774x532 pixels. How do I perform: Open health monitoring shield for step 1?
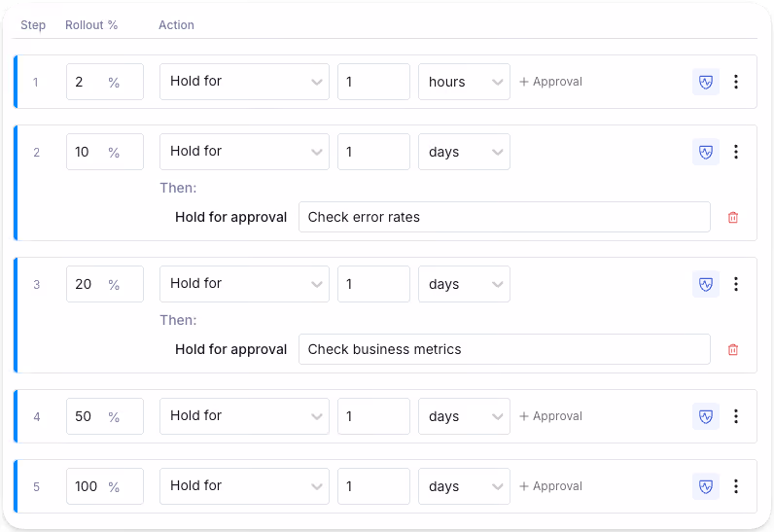point(705,82)
